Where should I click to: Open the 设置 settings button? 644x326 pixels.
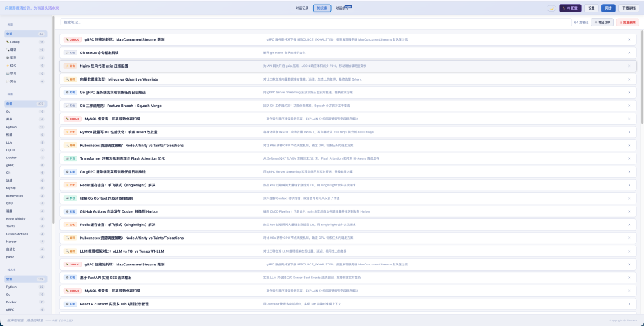coord(591,8)
